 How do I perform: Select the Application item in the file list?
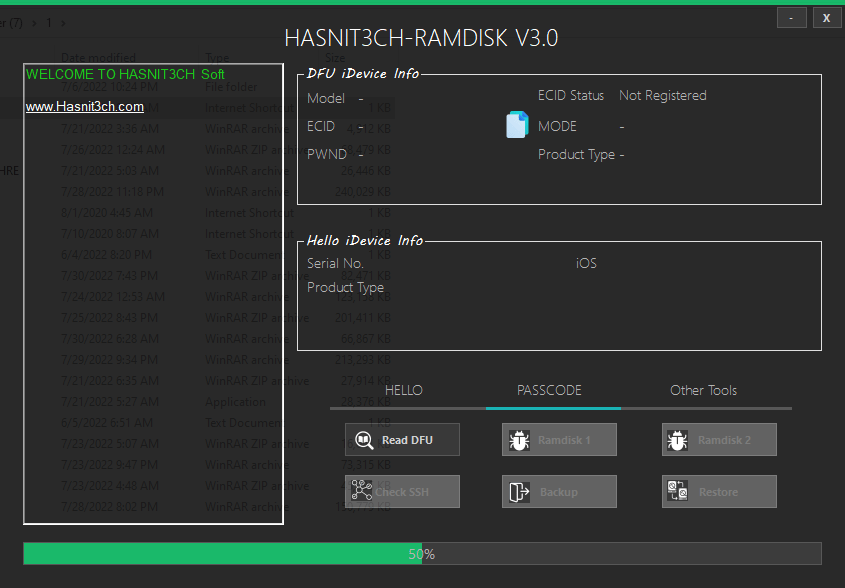coord(237,401)
